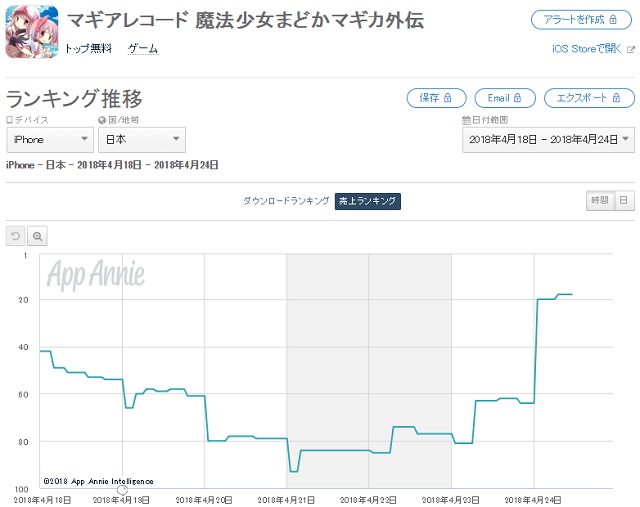Click the 保存 button
This screenshot has height=507, width=640.
click(436, 98)
